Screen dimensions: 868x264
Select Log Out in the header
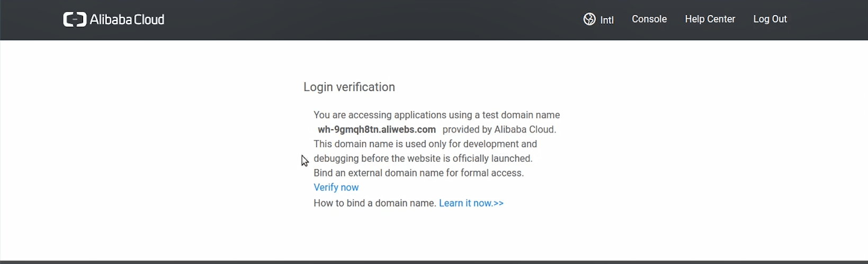click(x=770, y=19)
